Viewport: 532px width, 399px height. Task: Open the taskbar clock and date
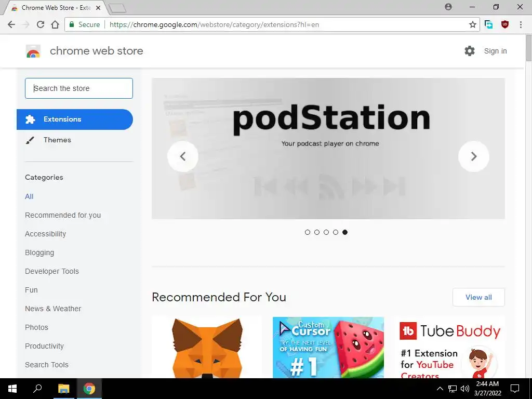pos(487,389)
